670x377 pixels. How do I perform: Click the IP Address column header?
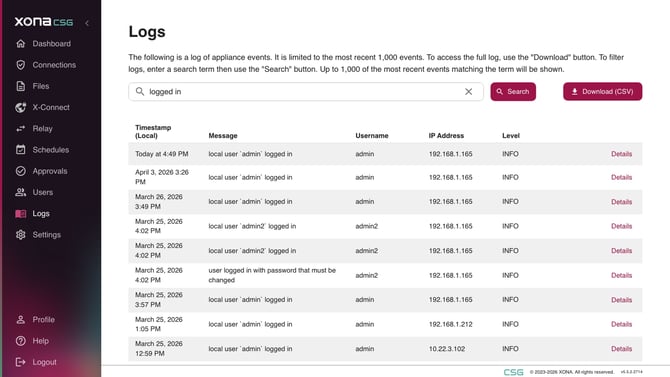[x=446, y=135]
